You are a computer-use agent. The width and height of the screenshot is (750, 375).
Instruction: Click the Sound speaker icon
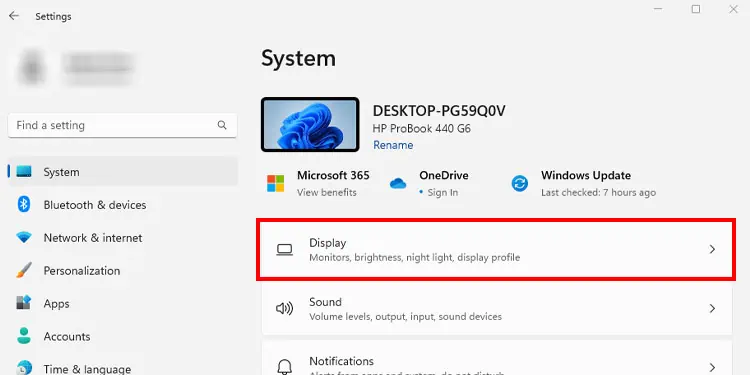285,309
